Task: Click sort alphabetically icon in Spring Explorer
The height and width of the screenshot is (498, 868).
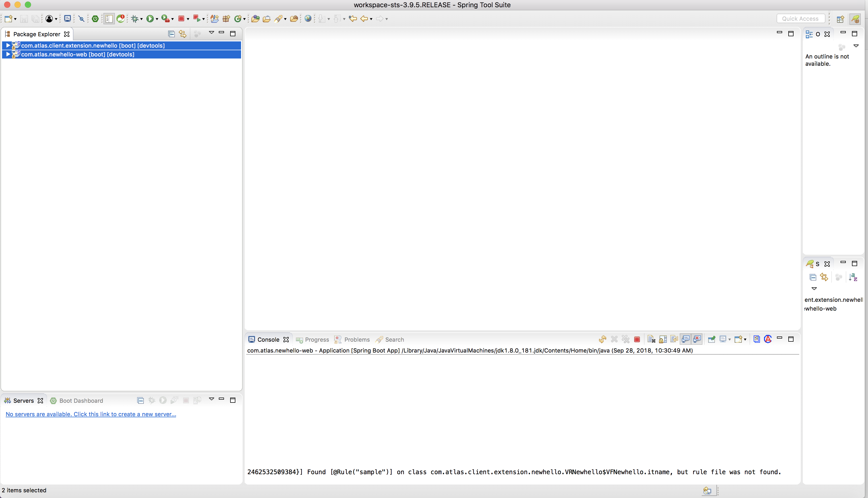Action: (x=853, y=277)
